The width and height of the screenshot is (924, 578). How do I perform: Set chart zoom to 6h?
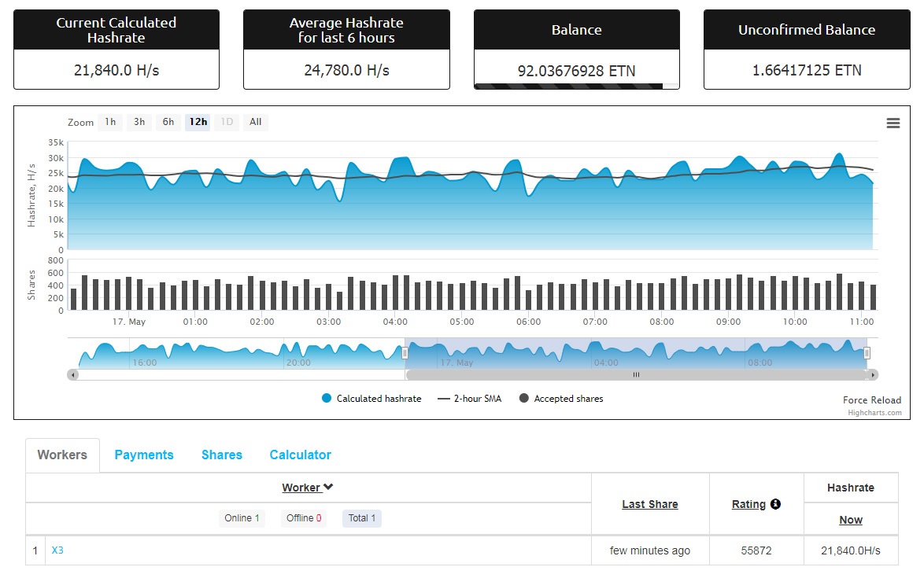coord(168,122)
